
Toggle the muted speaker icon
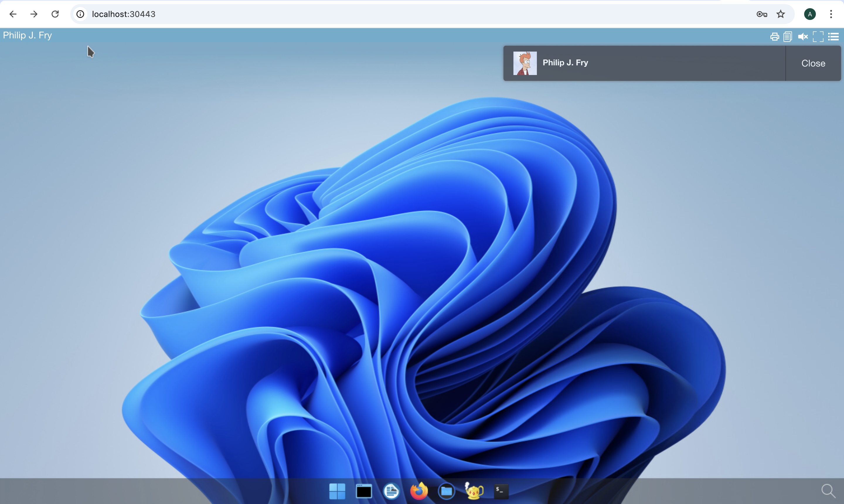tap(803, 37)
